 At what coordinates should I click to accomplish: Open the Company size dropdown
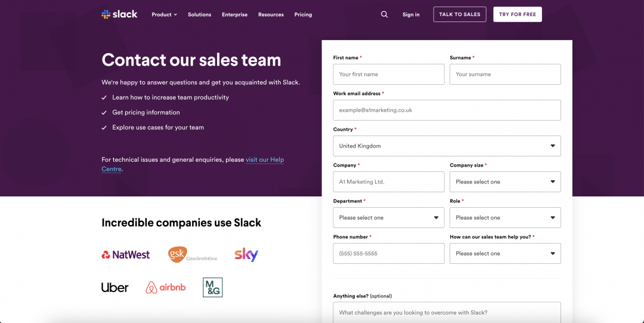505,182
